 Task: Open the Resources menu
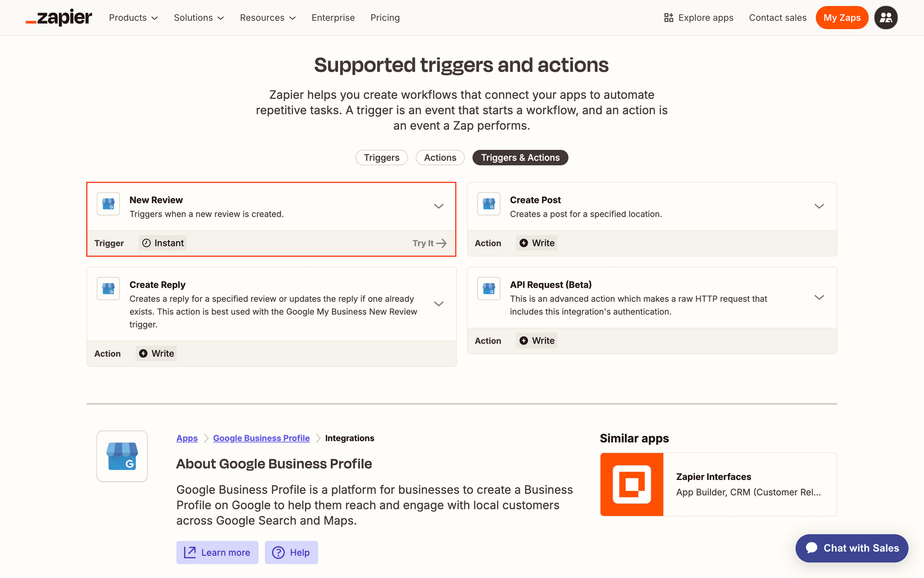click(267, 18)
